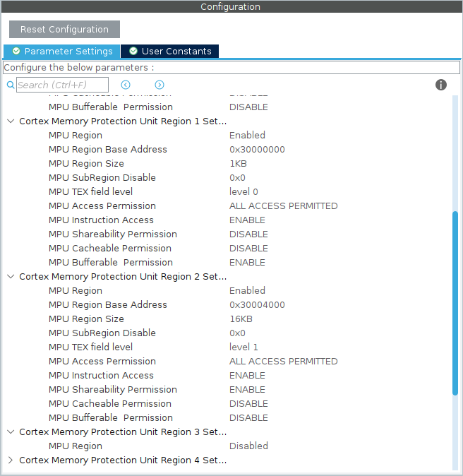Screen dimensions: 463x476
Task: Click Region 1 Bufferable ENABLE value
Action: (247, 262)
